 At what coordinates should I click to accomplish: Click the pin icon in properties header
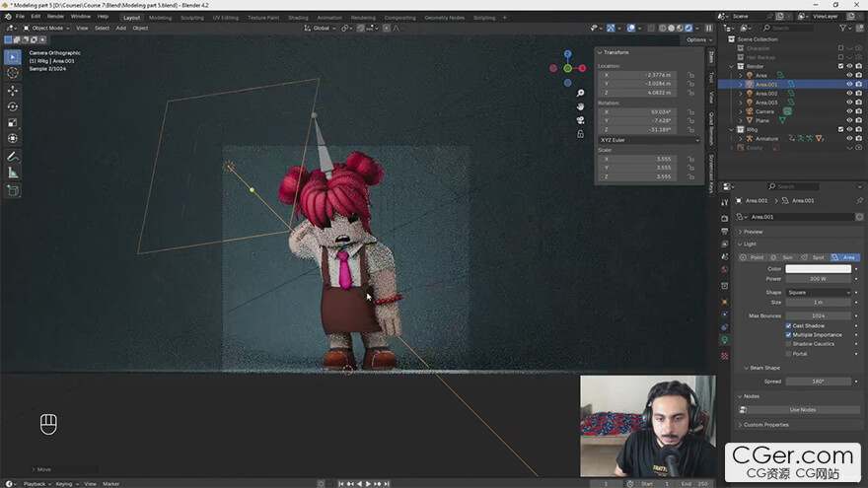859,200
